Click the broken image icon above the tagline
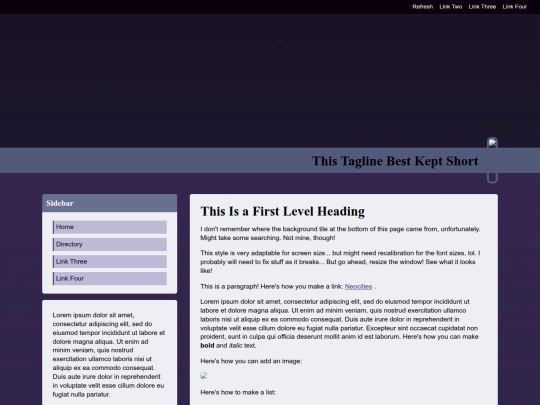The width and height of the screenshot is (540, 405). 492,143
